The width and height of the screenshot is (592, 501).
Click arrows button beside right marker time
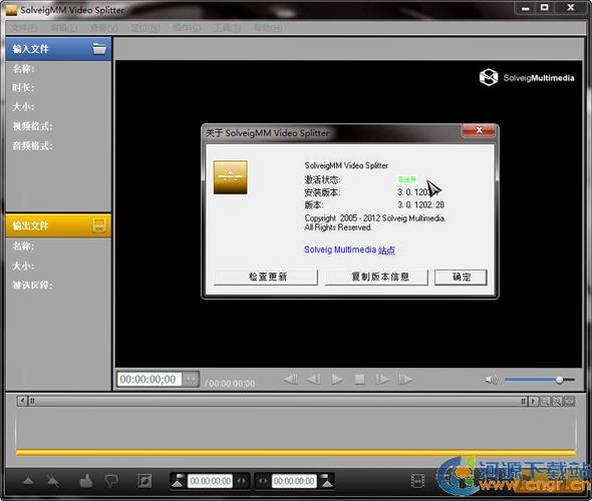[263, 481]
